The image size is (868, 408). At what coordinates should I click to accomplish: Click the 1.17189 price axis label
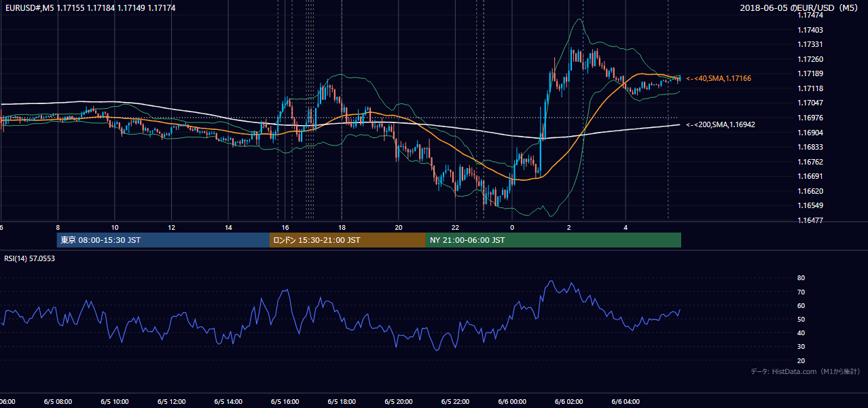click(x=810, y=73)
